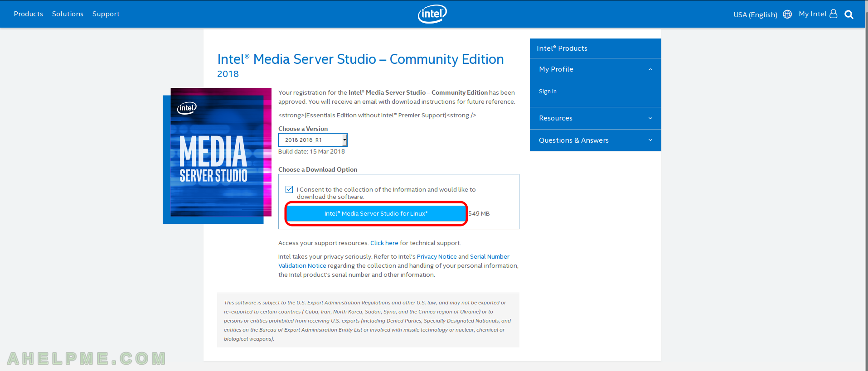Screen dimensions: 868x371
Task: Open the My Intel account link
Action: pyautogui.click(x=813, y=14)
